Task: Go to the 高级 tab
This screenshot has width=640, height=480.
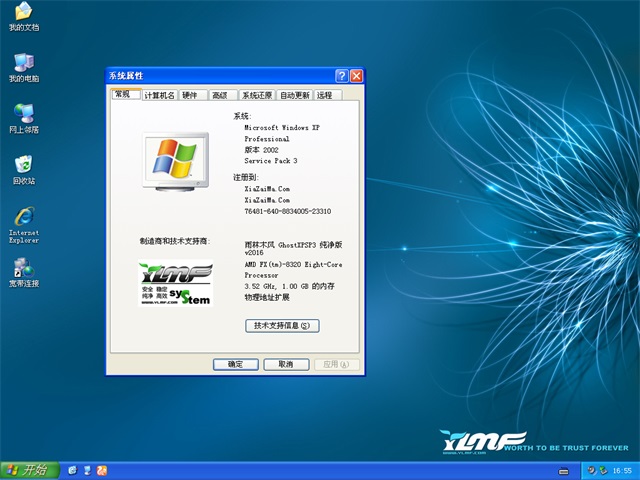Action: coord(220,95)
